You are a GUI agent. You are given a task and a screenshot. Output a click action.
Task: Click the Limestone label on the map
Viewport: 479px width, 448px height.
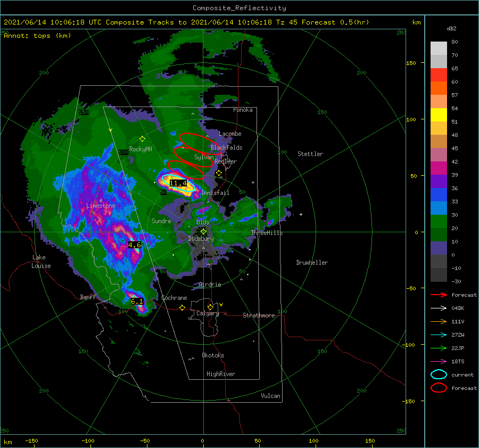click(x=101, y=206)
